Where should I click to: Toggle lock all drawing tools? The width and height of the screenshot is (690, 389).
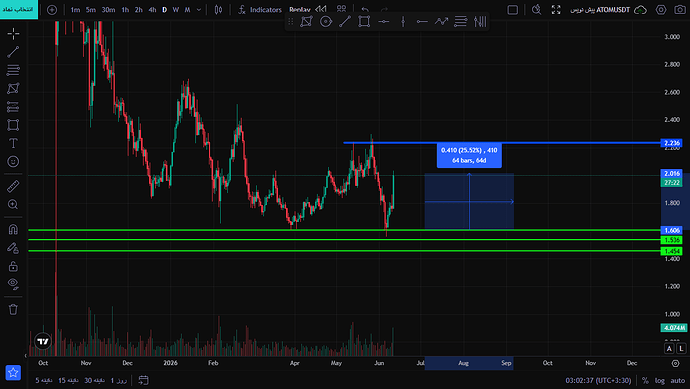click(13, 266)
